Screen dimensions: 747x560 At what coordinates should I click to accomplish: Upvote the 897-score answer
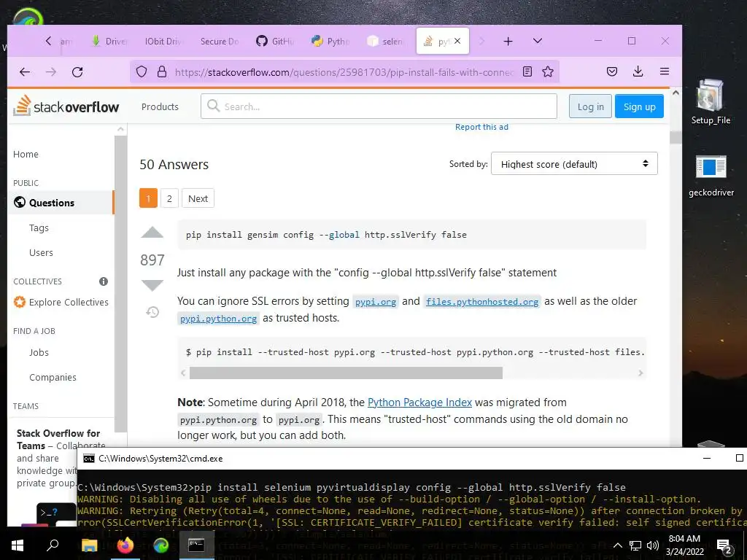click(x=152, y=233)
